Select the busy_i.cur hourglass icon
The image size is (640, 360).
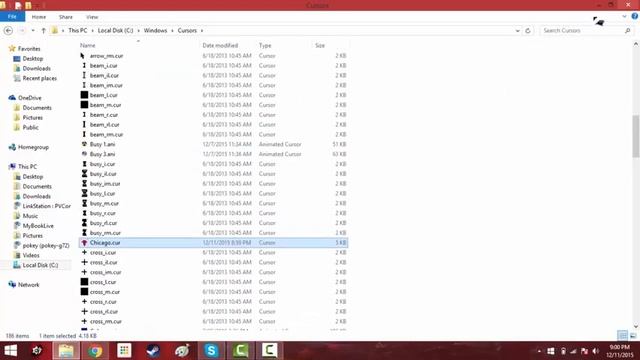click(x=84, y=164)
